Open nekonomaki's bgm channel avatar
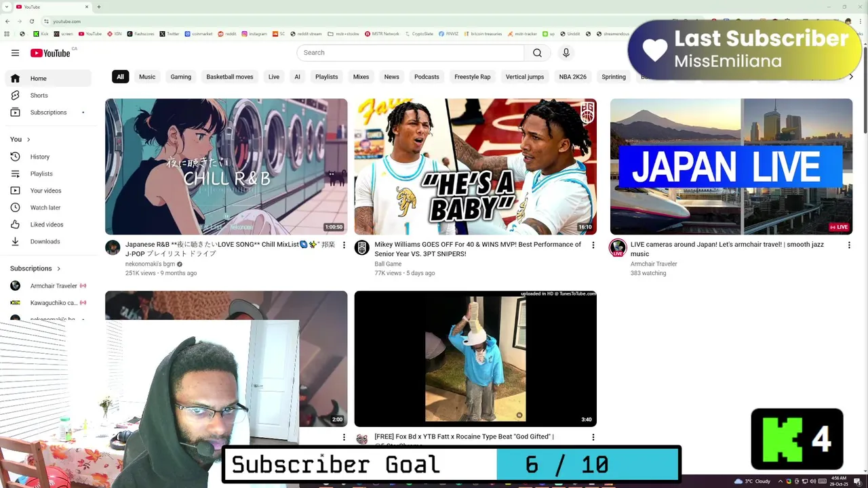Image resolution: width=868 pixels, height=488 pixels. pyautogui.click(x=113, y=247)
